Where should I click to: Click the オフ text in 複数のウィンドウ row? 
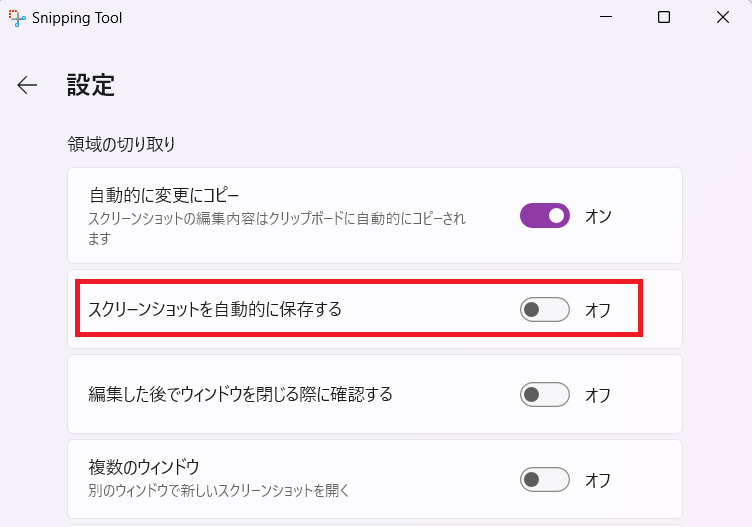pyautogui.click(x=598, y=480)
